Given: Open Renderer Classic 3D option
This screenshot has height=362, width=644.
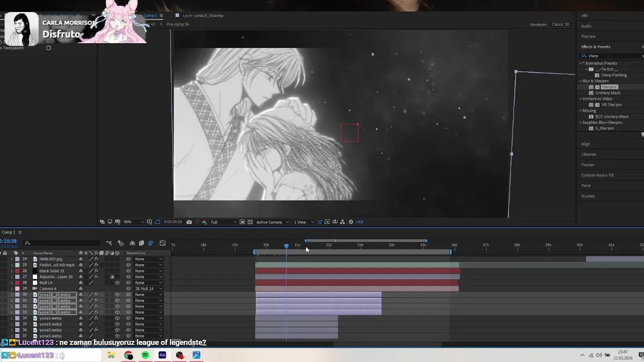Looking at the screenshot, I should (560, 24).
